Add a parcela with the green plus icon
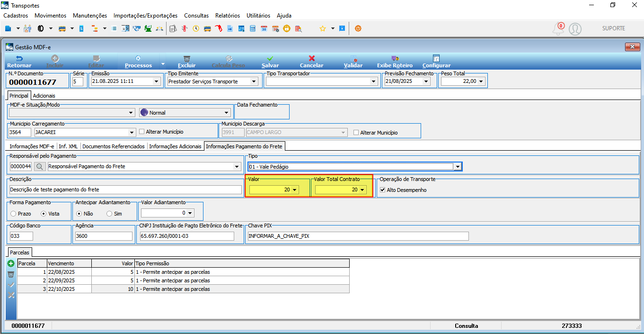 pos(11,263)
